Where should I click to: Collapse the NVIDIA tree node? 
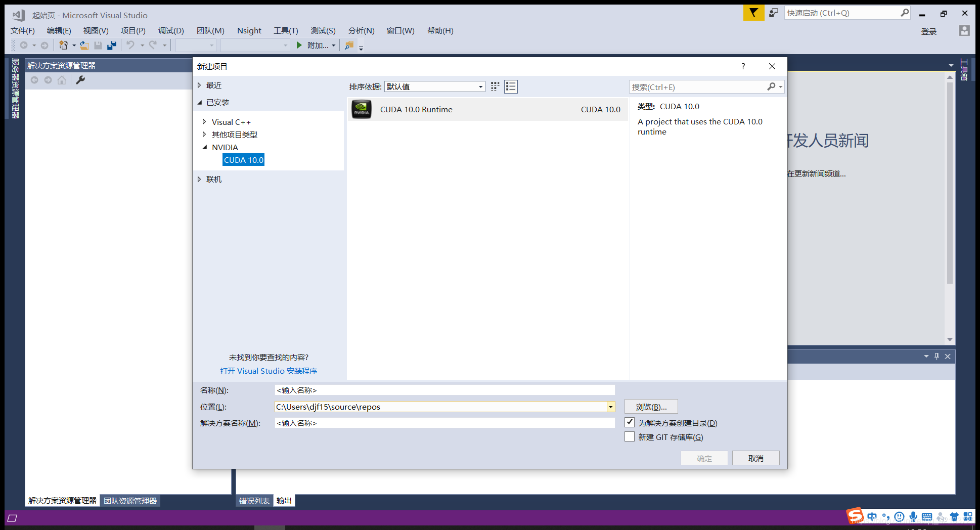pyautogui.click(x=205, y=147)
